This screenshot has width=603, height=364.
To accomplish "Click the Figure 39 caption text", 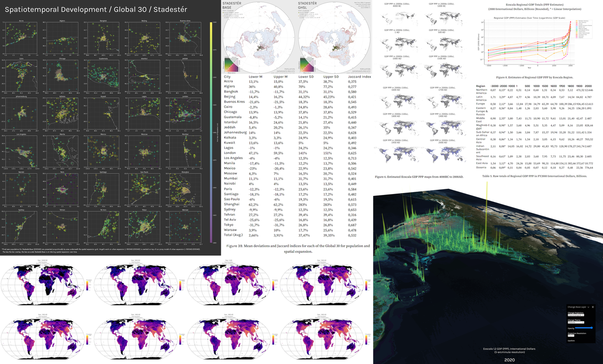I will [x=298, y=249].
